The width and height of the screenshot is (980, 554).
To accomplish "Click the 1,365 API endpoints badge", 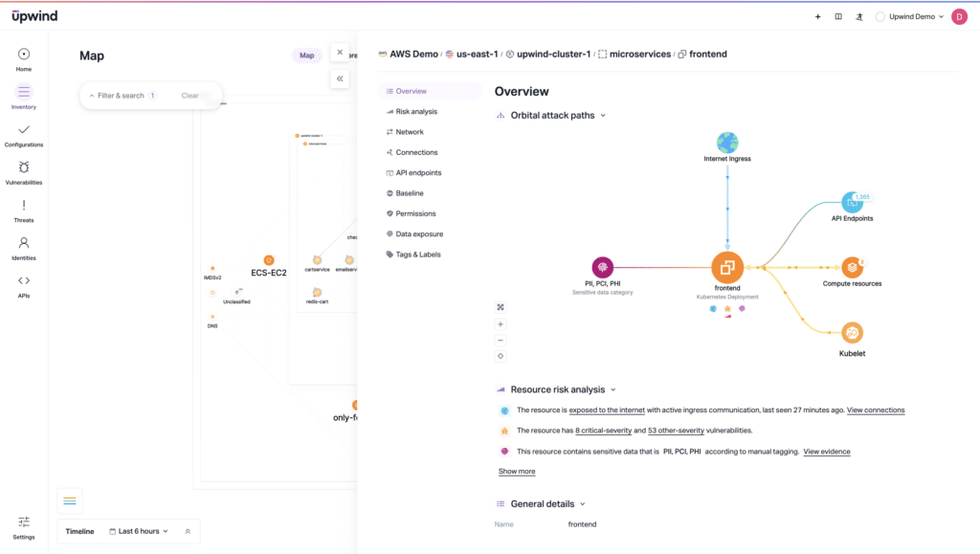I will click(862, 197).
